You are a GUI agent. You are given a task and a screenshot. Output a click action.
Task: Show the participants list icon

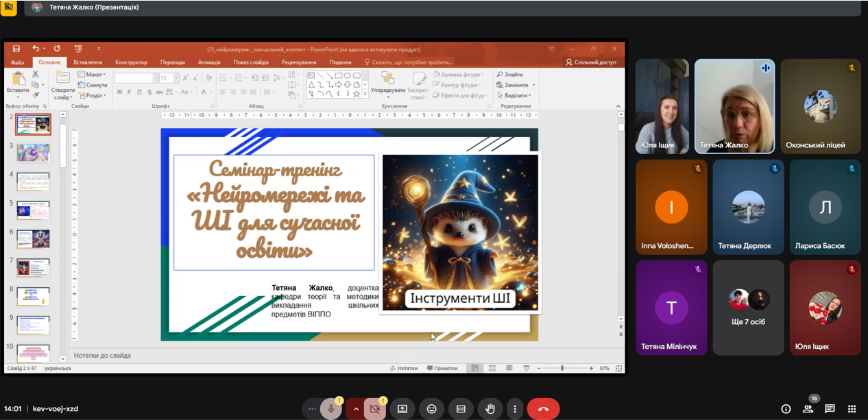click(808, 409)
